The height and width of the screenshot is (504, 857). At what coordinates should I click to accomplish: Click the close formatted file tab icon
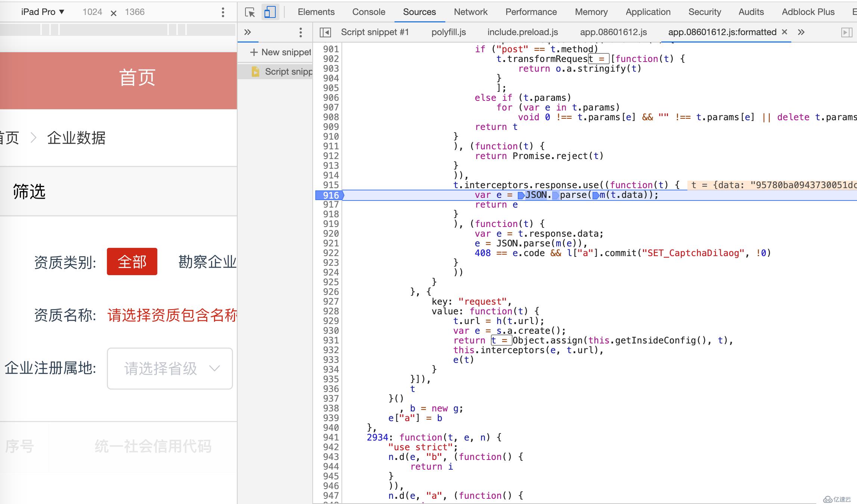785,32
